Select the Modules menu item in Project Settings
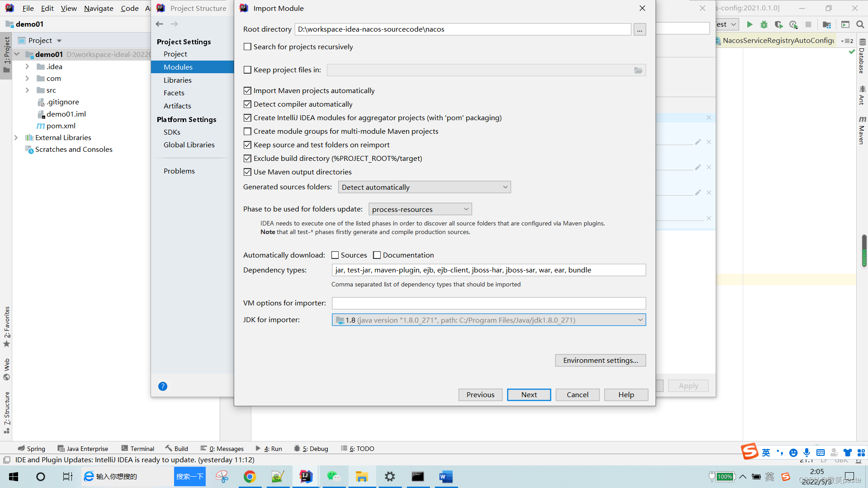868x488 pixels. coord(178,66)
